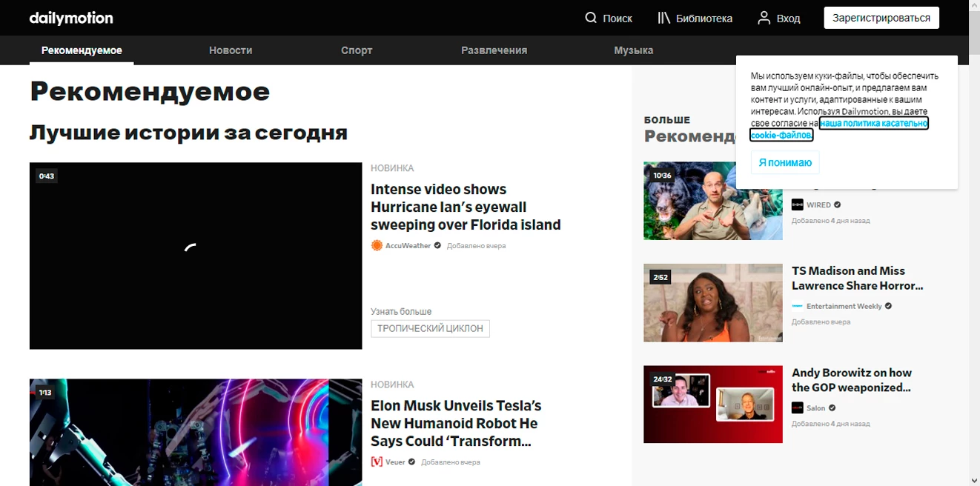The image size is (980, 486).
Task: Click the Entertainment Weekly channel logo icon
Action: tap(798, 306)
